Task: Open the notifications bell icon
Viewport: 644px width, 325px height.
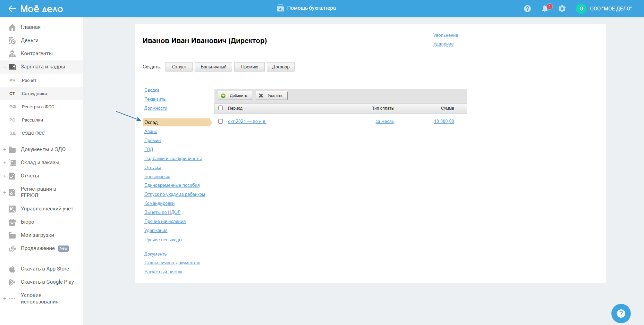Action: pos(545,9)
